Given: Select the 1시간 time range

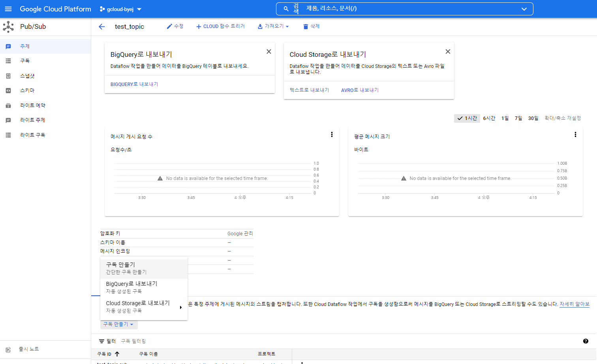Looking at the screenshot, I should 467,118.
